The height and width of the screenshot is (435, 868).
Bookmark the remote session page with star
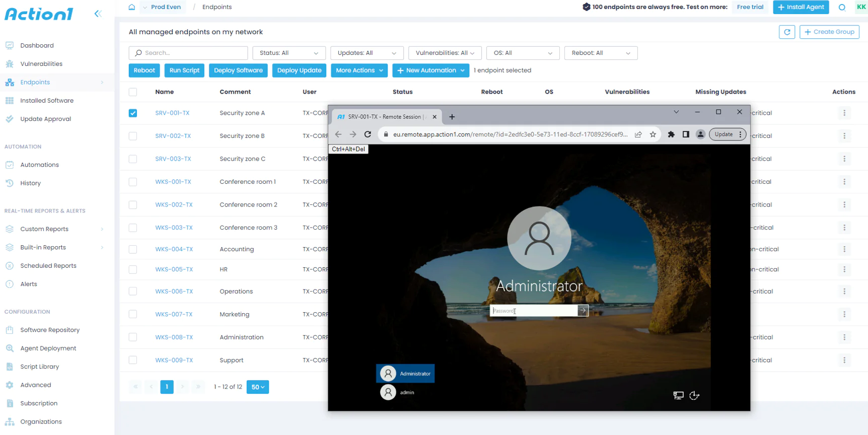pyautogui.click(x=653, y=134)
